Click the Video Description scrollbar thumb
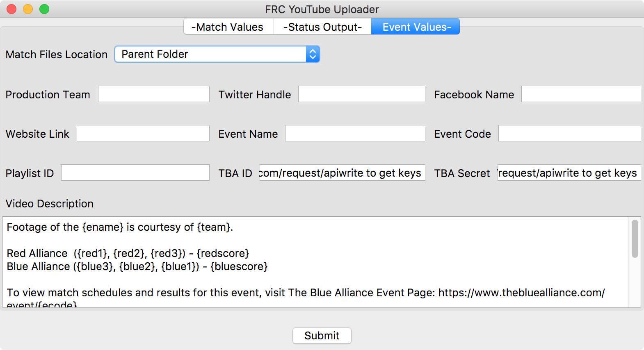 (x=635, y=239)
